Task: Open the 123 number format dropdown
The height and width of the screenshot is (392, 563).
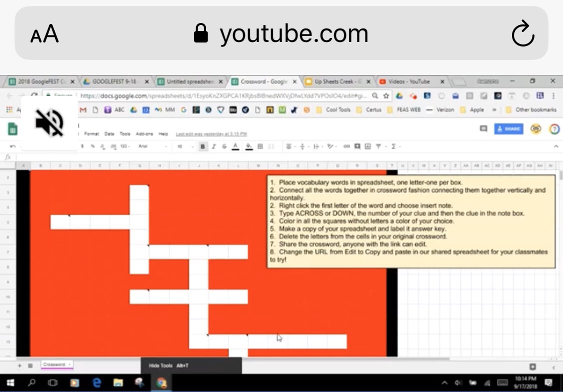Action: (x=125, y=146)
